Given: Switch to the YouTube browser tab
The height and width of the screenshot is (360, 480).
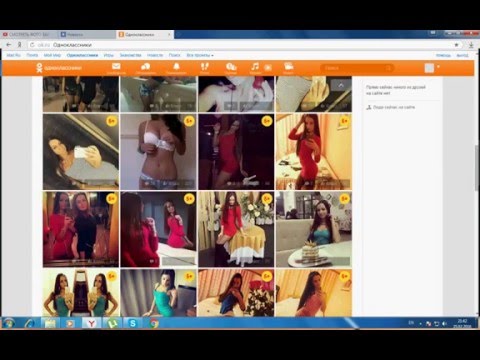Looking at the screenshot, I should click(x=29, y=34).
